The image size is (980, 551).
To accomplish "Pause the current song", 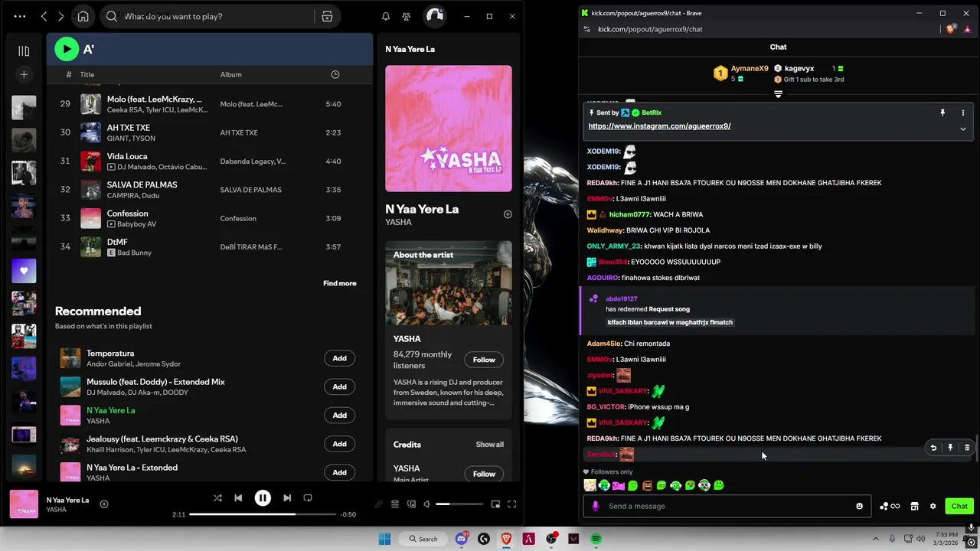I will point(263,498).
